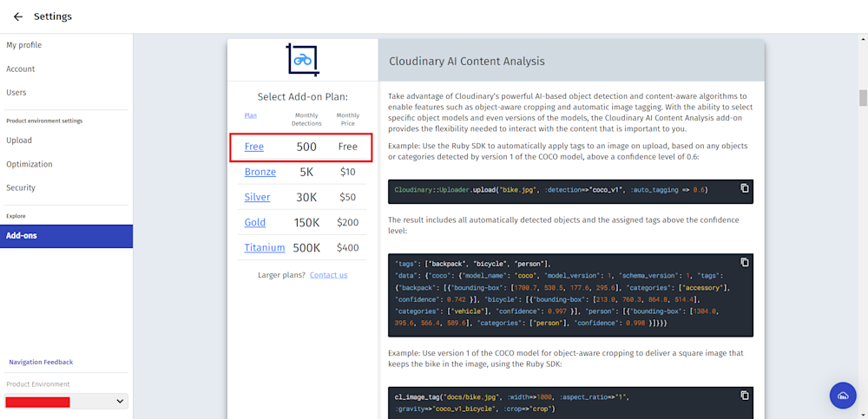Select Add-ons in the sidebar
The width and height of the screenshot is (868, 419).
(x=67, y=236)
